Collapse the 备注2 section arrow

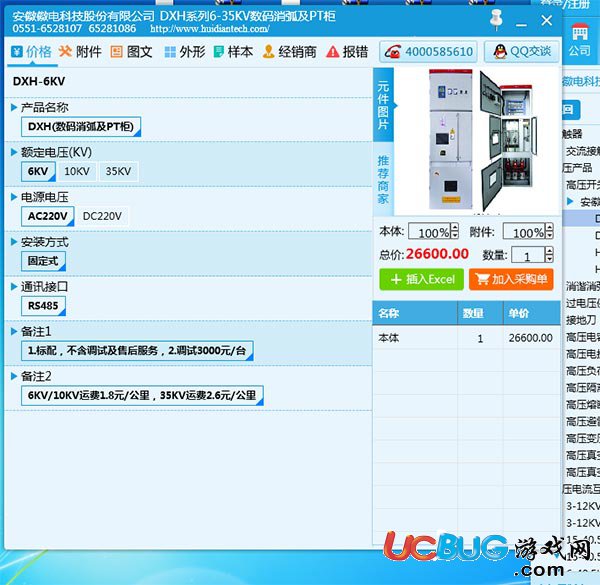pyautogui.click(x=14, y=376)
